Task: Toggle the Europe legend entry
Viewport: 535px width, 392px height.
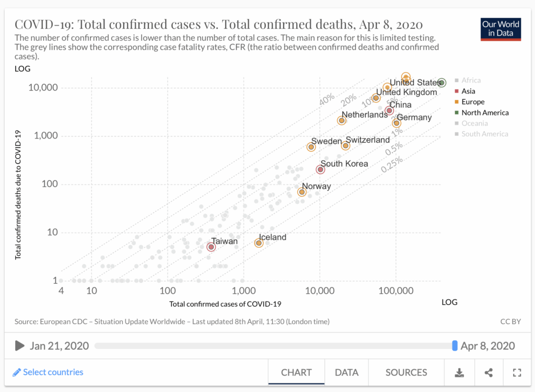Action: (x=472, y=102)
